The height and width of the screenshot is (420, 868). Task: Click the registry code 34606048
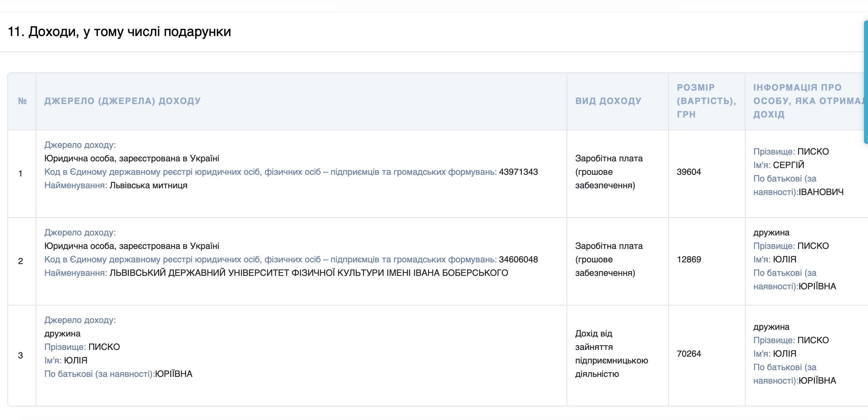pos(518,259)
